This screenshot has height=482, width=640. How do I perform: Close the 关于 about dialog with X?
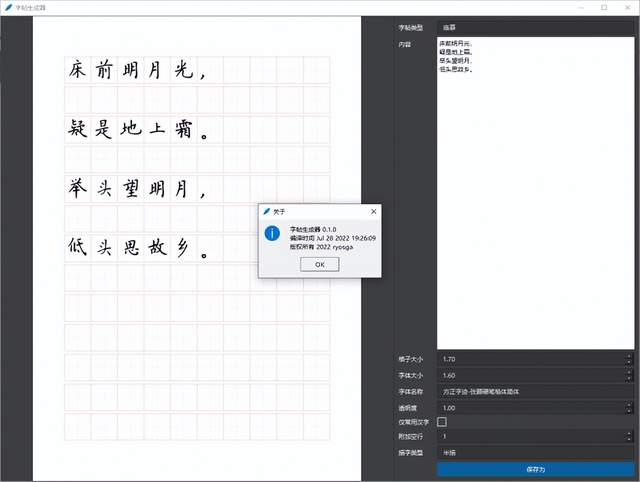pyautogui.click(x=373, y=211)
